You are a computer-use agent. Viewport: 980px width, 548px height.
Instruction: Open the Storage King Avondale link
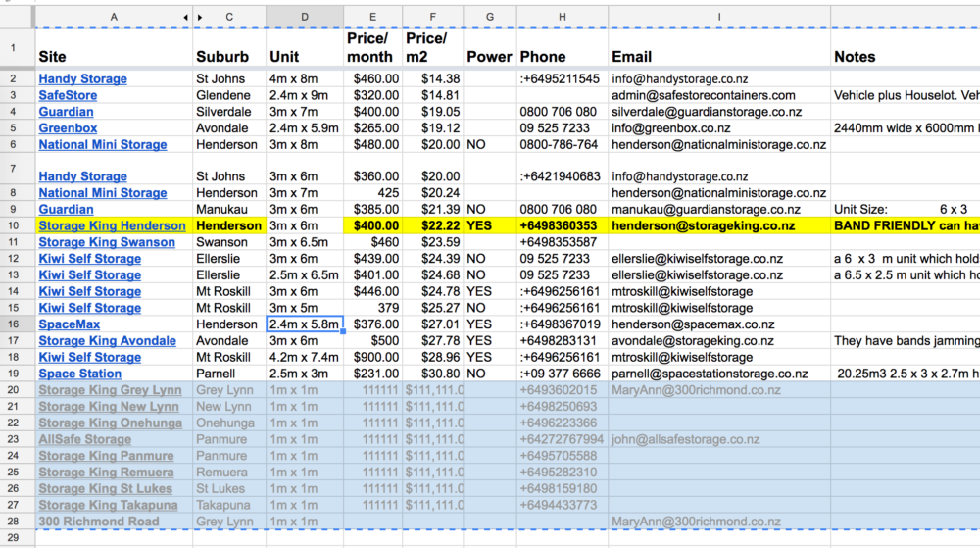pyautogui.click(x=107, y=340)
